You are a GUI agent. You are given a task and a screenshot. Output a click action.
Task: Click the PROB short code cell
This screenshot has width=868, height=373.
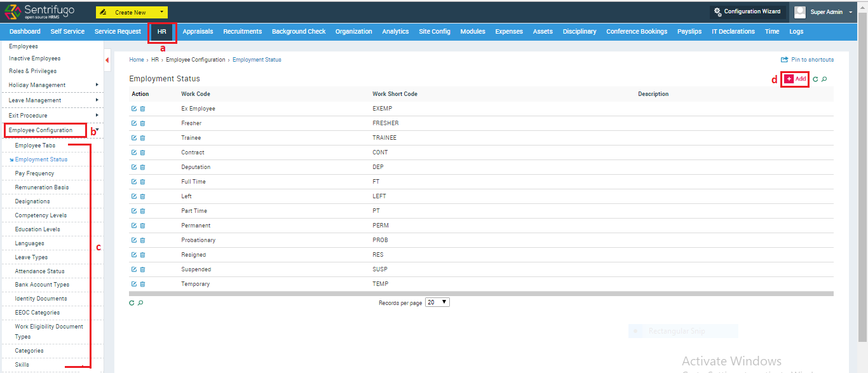380,240
